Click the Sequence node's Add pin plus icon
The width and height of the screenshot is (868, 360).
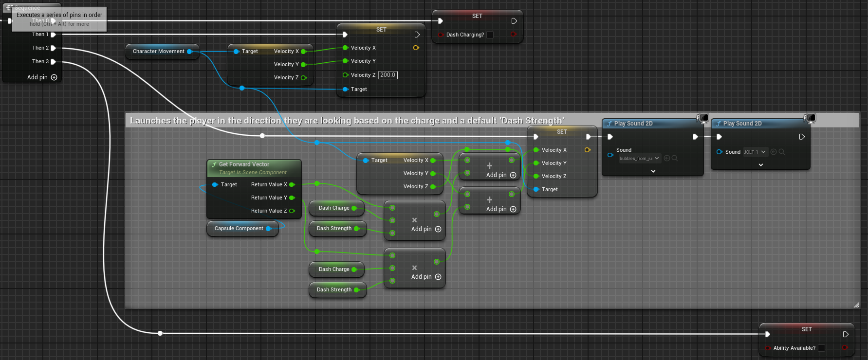point(54,77)
